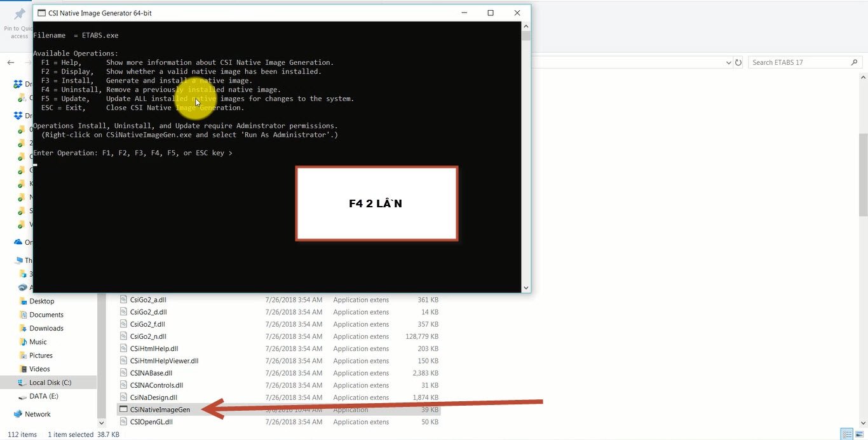This screenshot has width=868, height=440.
Task: Select the Desktop folder in sidebar
Action: (42, 301)
